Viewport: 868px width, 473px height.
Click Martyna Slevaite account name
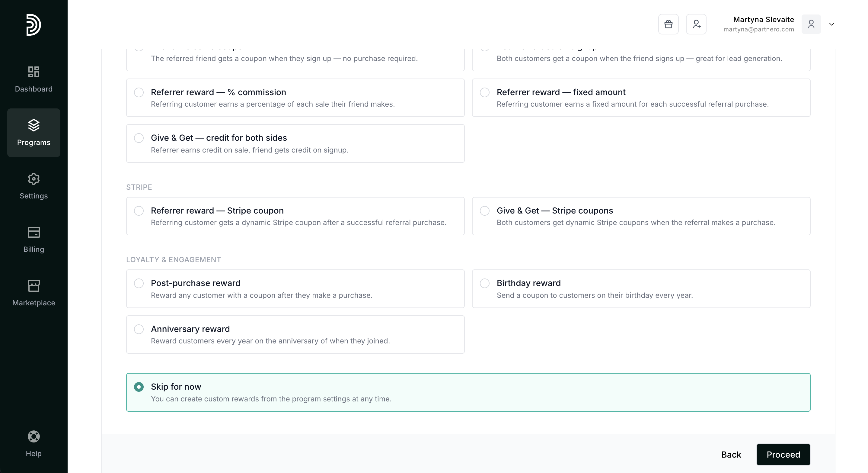pos(763,20)
